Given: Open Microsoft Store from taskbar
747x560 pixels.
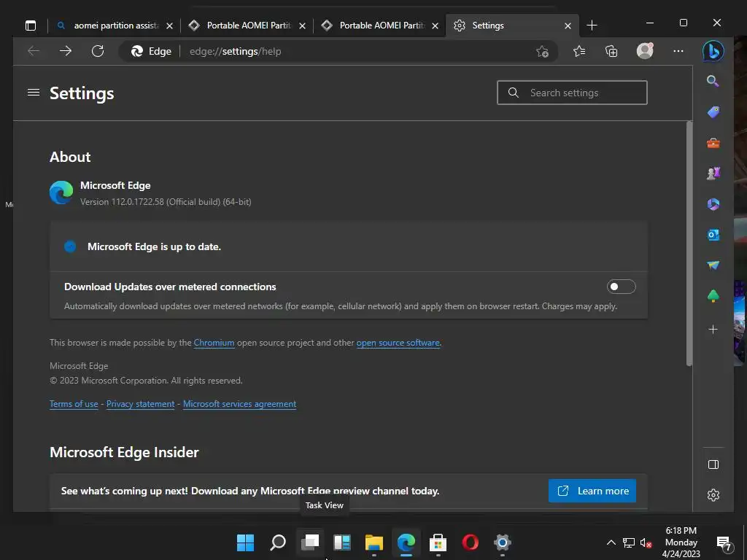Looking at the screenshot, I should (438, 542).
